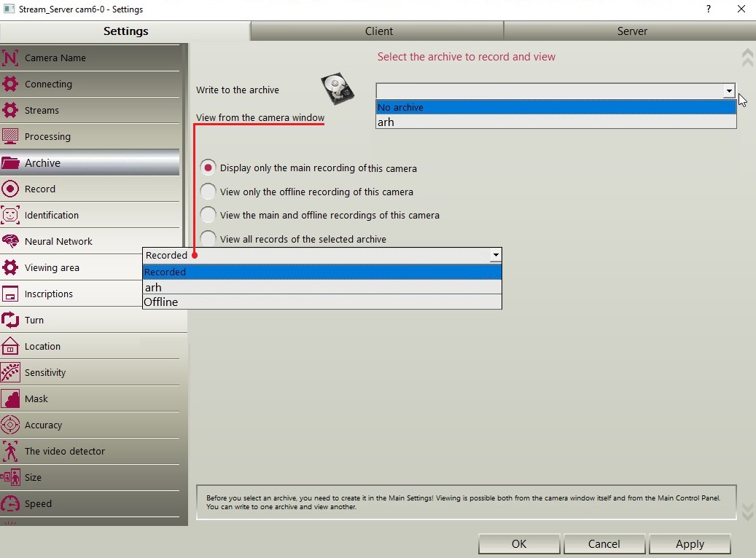This screenshot has height=558, width=756.
Task: Choose arh in the Write to archive list
Action: tap(556, 122)
